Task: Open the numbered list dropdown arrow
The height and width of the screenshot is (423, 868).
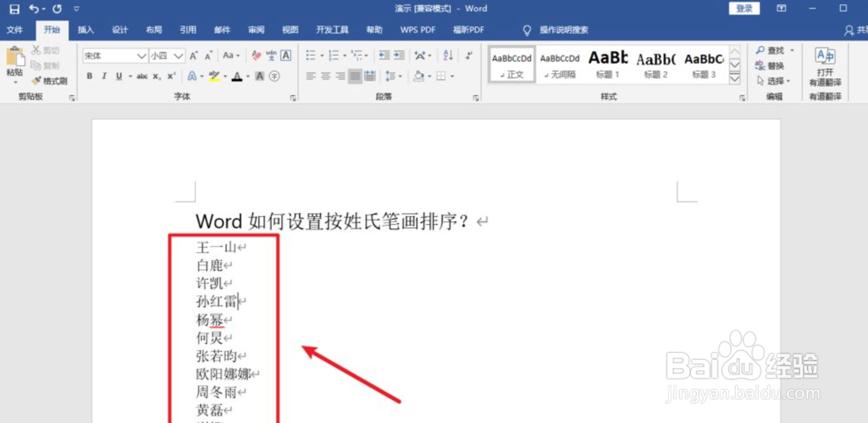Action: point(345,56)
